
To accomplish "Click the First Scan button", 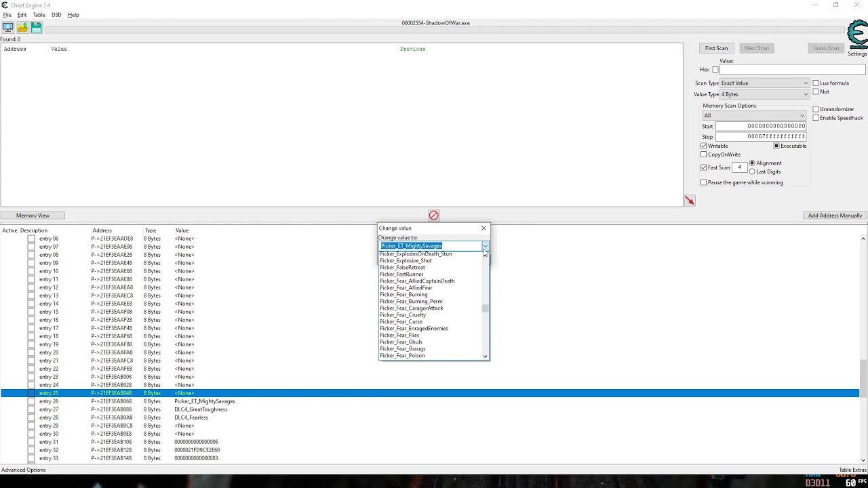I will coord(716,48).
